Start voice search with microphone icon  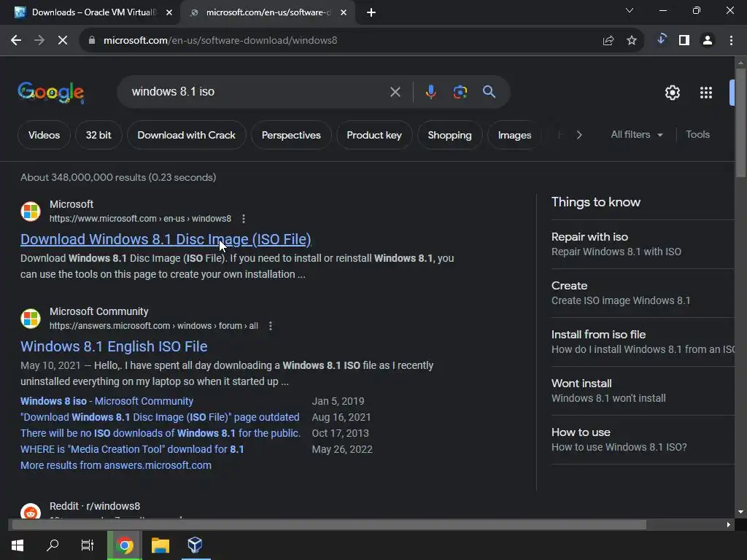[x=430, y=92]
